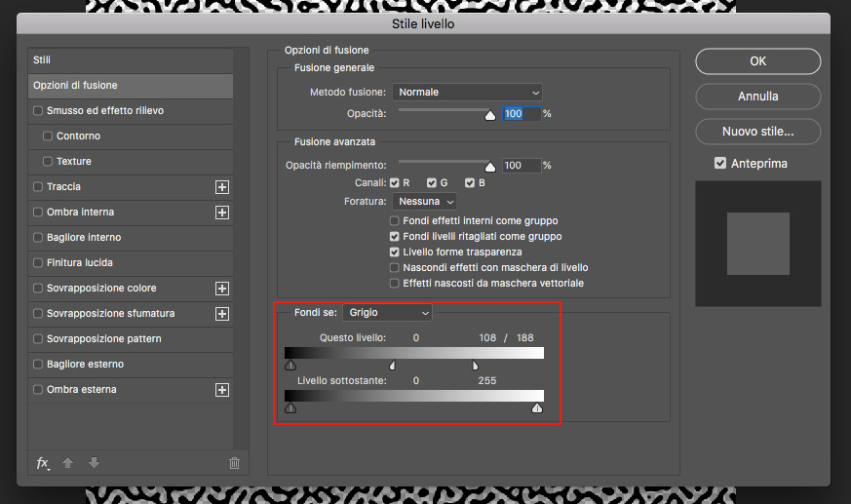Enable Finitura lucida checkbox
Viewport: 851px width, 504px height.
tap(38, 262)
